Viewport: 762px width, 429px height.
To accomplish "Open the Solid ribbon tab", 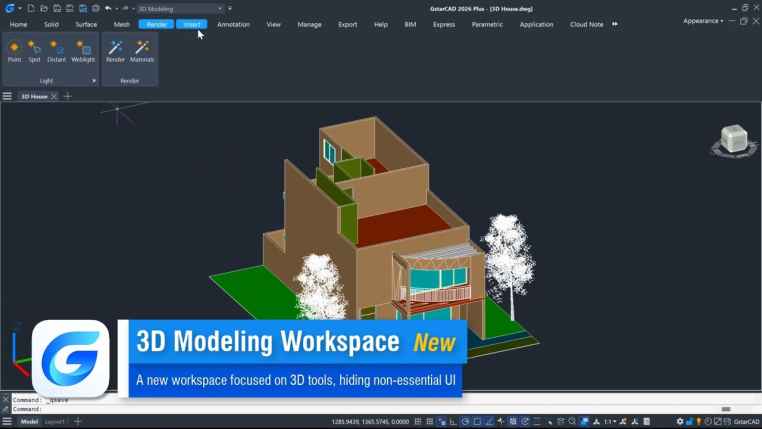I will pyautogui.click(x=51, y=24).
